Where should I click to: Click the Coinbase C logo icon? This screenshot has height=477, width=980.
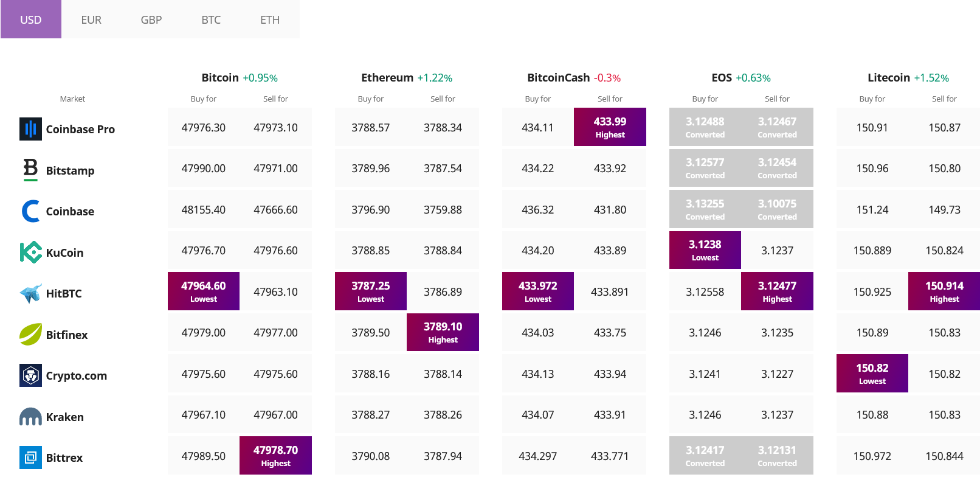click(30, 211)
